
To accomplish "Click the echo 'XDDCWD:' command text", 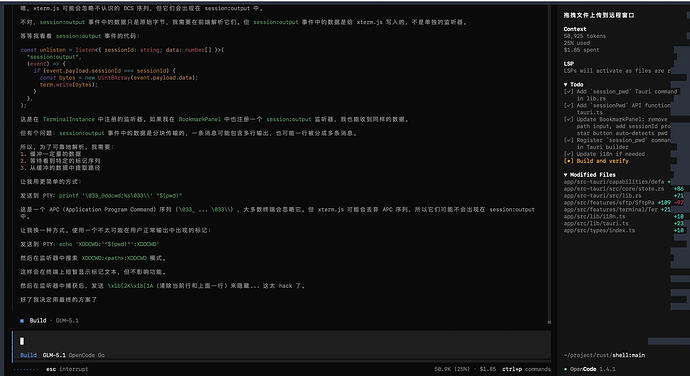I will [x=109, y=244].
